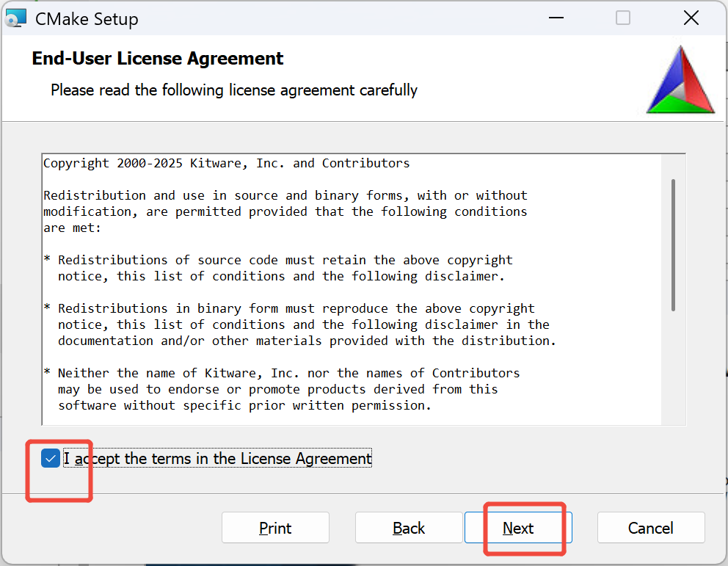Click the CMake Setup installer title icon
728x566 pixels.
pyautogui.click(x=15, y=18)
